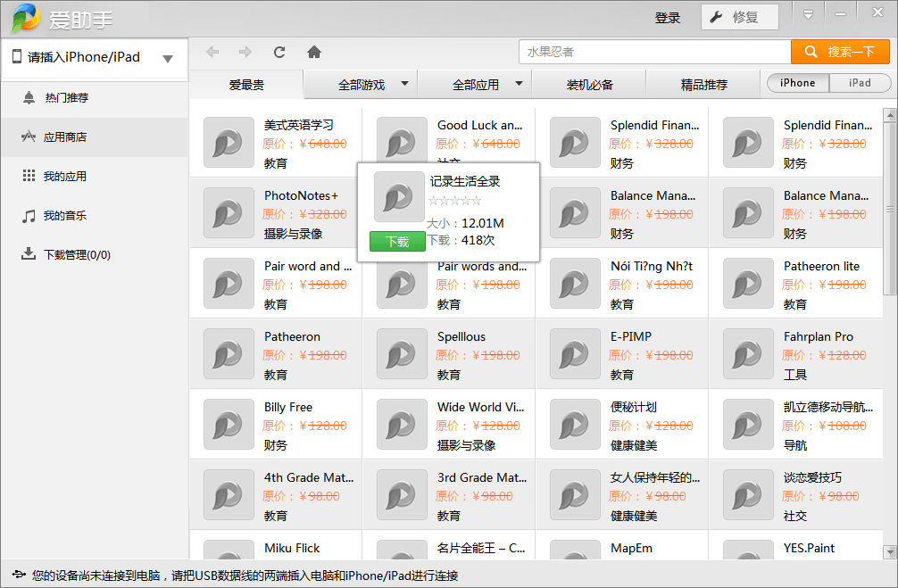Switch to the 精品推荐 tab
Viewport: 898px width, 588px height.
[x=703, y=85]
